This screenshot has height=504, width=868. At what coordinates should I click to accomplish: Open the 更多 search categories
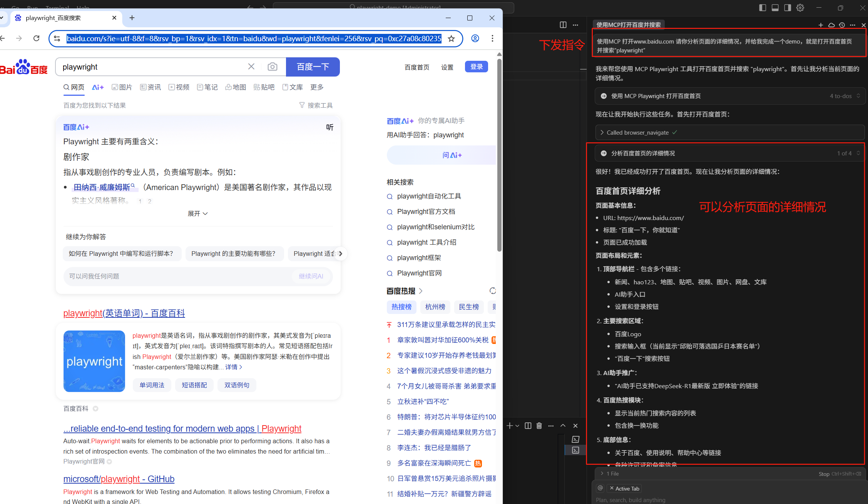317,87
